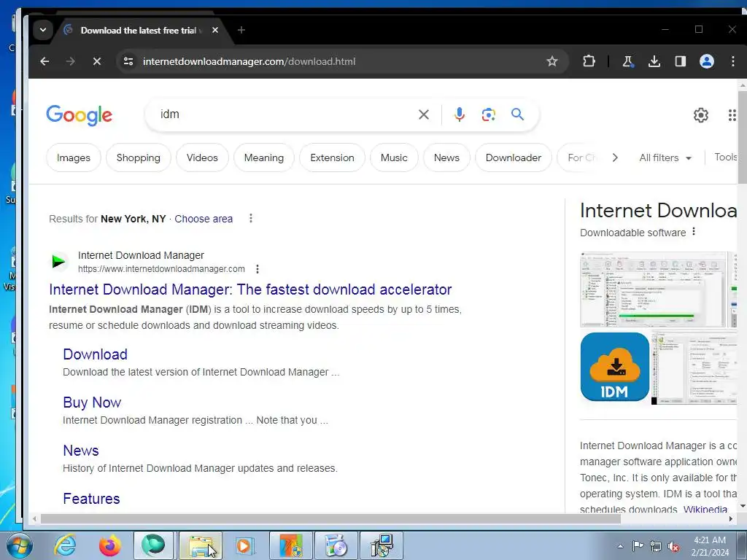Clear the search query
This screenshot has height=560, width=747.
point(424,114)
